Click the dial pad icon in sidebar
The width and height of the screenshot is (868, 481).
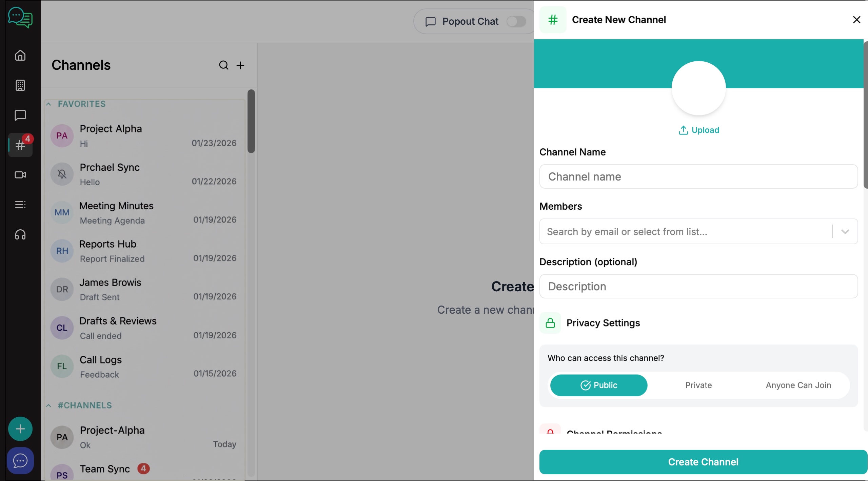(20, 85)
